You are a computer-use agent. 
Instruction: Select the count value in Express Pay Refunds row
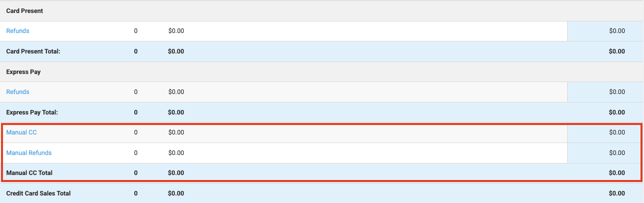pos(136,92)
